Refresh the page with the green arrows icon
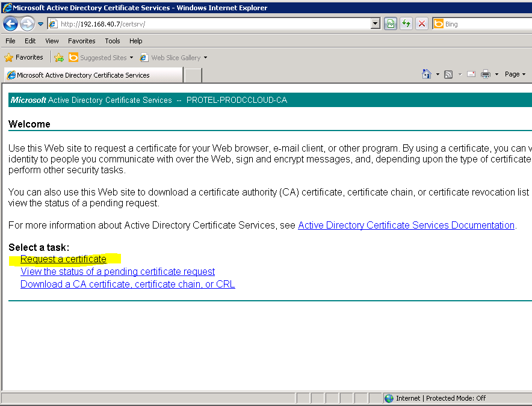The image size is (532, 406). [406, 24]
